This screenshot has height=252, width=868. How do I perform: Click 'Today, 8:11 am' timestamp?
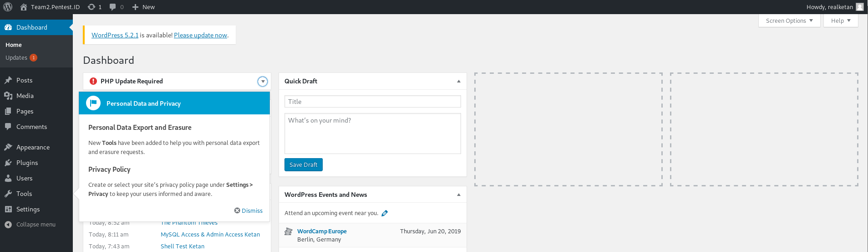[108, 234]
